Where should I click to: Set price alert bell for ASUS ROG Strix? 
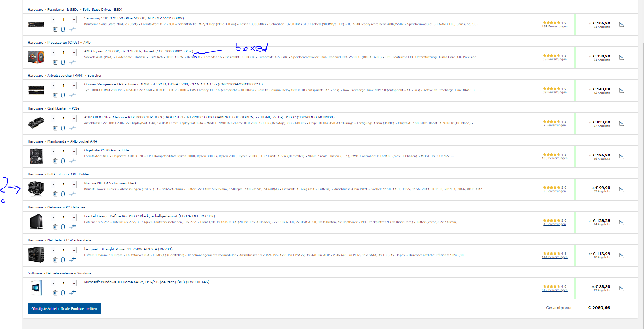[x=63, y=128]
